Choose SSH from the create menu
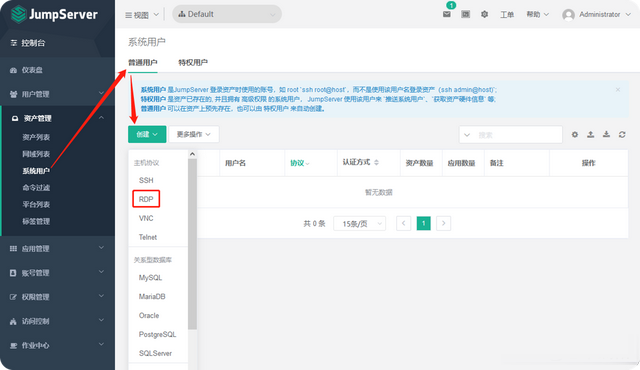640x370 pixels. pyautogui.click(x=146, y=180)
